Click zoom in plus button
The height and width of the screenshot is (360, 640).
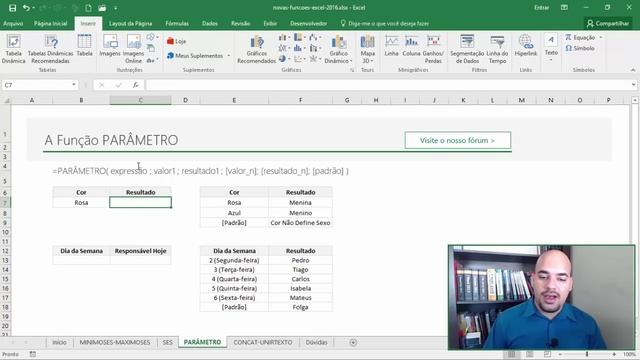click(x=614, y=354)
